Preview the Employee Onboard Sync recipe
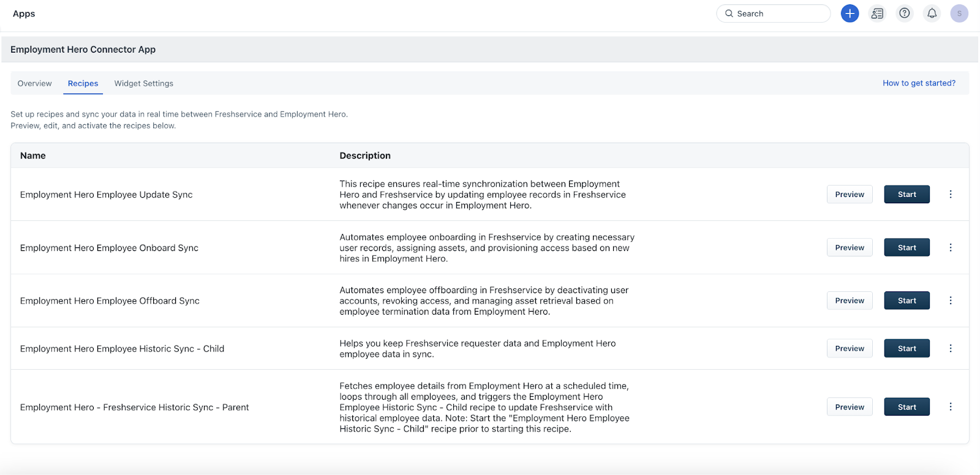Viewport: 980px width, 475px height. pyautogui.click(x=850, y=247)
